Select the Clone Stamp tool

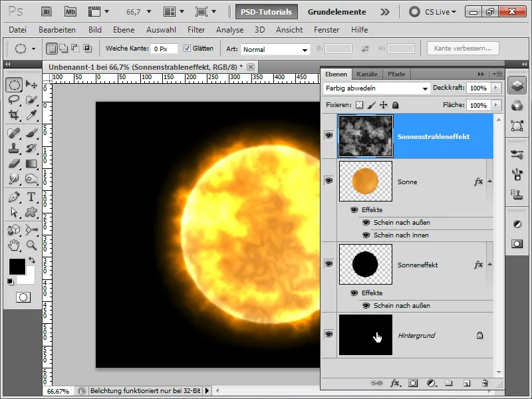pos(14,148)
